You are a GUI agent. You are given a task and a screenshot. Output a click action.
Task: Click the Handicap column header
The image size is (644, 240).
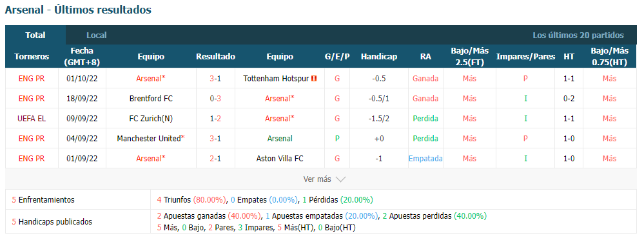pos(378,57)
